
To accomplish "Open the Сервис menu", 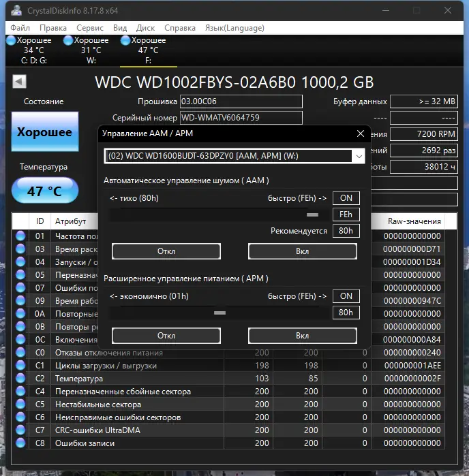I will [90, 28].
